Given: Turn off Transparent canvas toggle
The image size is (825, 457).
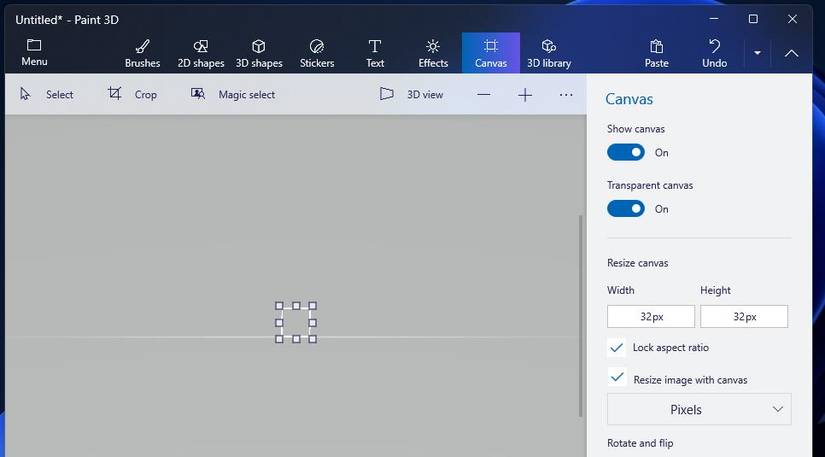Looking at the screenshot, I should [626, 209].
